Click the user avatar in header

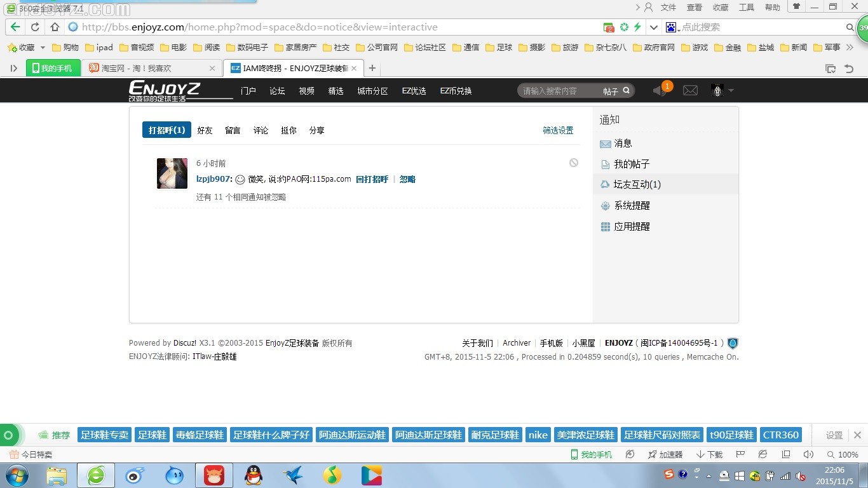pos(717,91)
